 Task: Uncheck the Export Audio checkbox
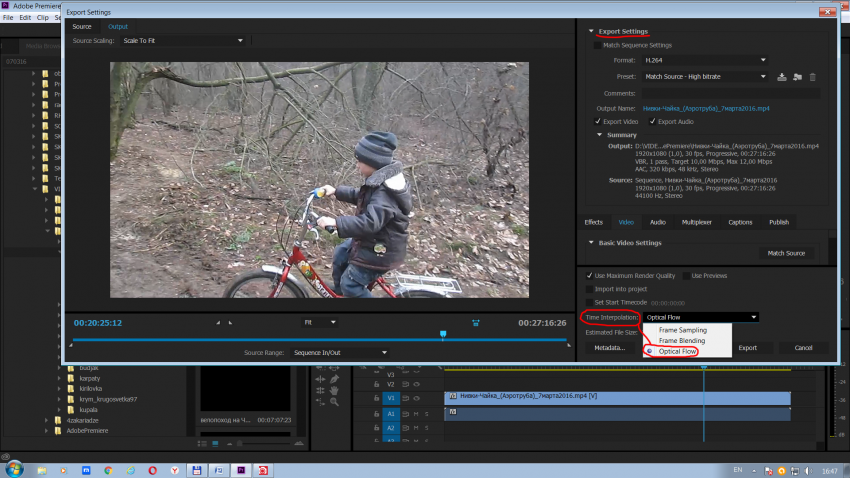(x=652, y=121)
